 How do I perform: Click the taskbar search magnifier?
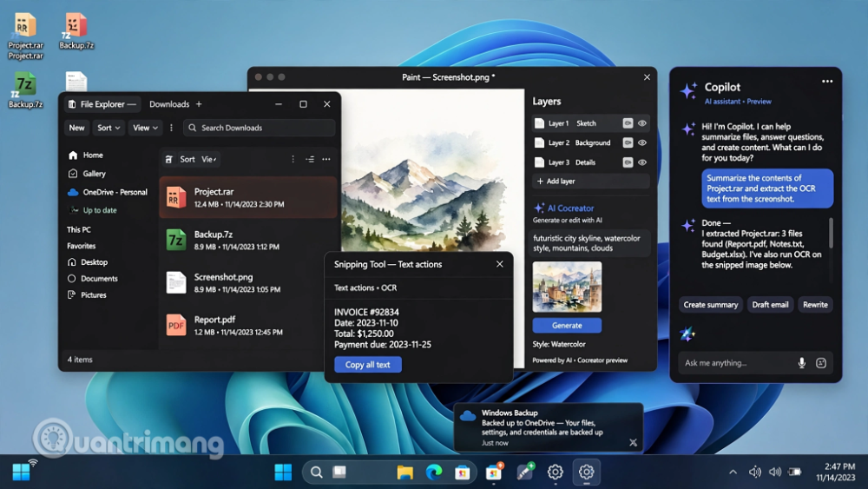[317, 472]
